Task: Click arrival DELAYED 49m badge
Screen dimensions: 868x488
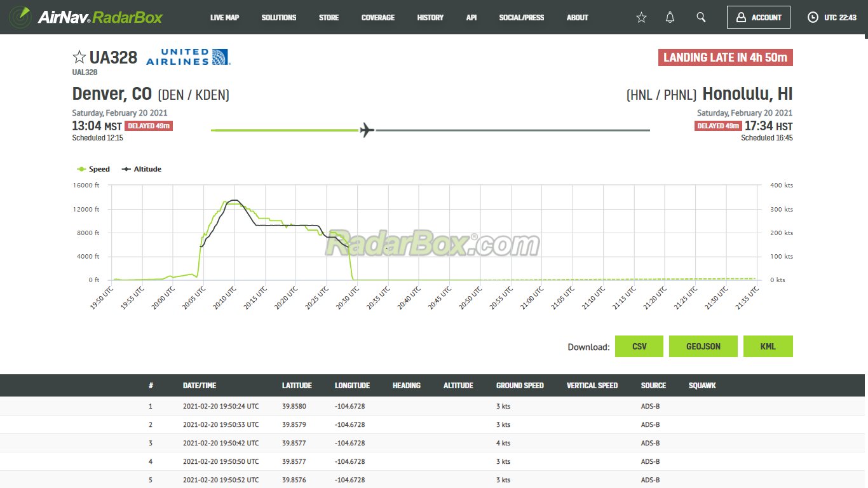Action: (x=718, y=126)
